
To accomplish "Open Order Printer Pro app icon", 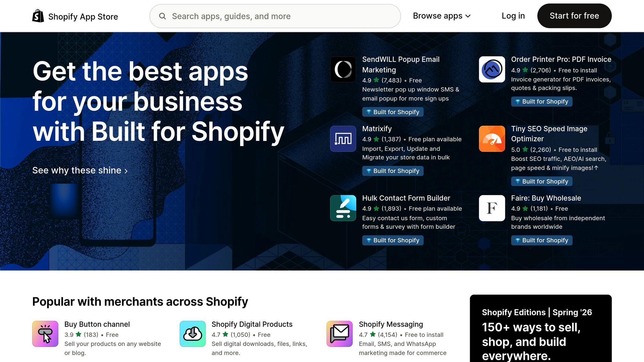I will (492, 69).
